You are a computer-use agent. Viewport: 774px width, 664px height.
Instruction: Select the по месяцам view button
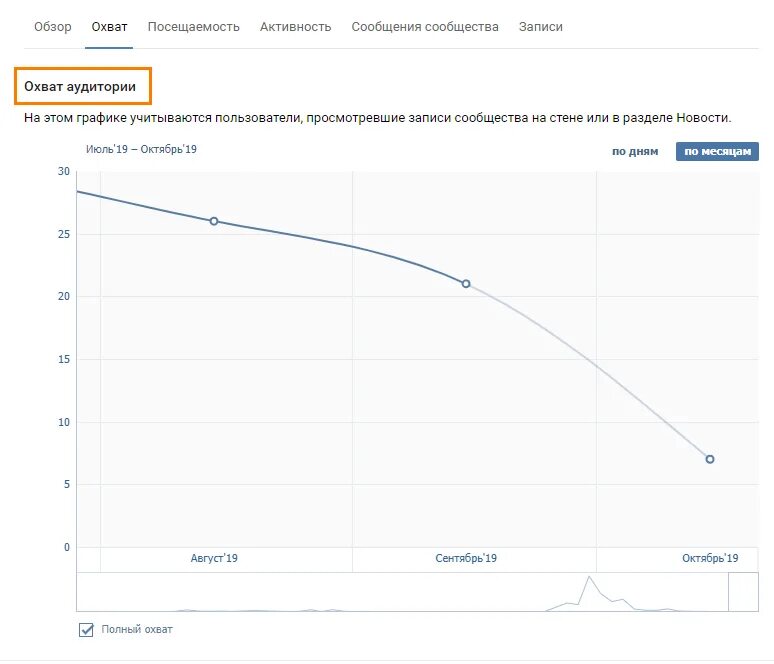click(717, 152)
